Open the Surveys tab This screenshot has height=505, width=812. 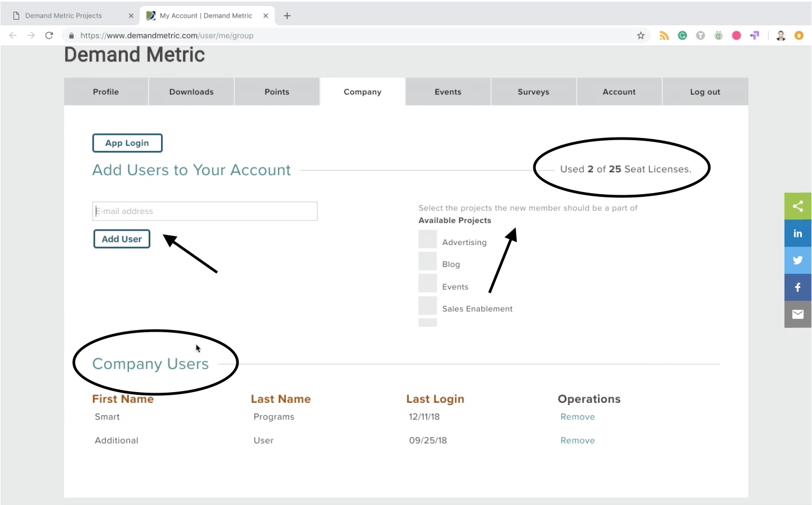pyautogui.click(x=534, y=91)
